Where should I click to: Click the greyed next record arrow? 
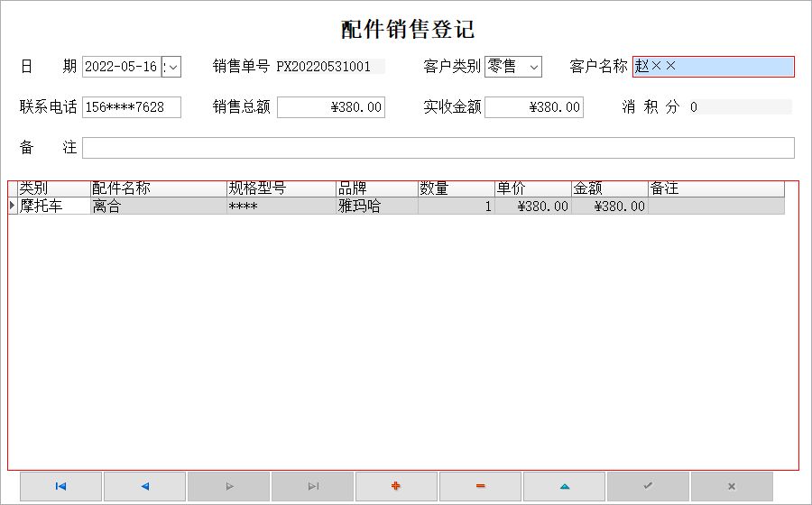pos(228,486)
